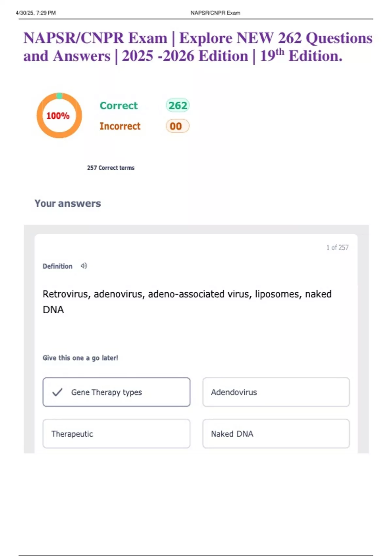Click the 'Correct' score label
This screenshot has width=392, height=556.
pos(119,106)
